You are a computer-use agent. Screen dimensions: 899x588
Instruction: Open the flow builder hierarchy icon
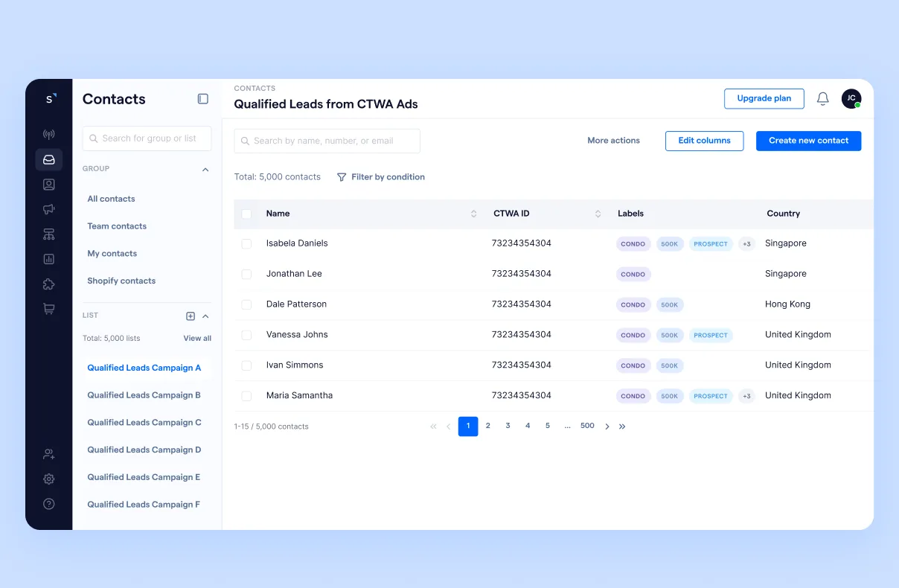pyautogui.click(x=49, y=234)
